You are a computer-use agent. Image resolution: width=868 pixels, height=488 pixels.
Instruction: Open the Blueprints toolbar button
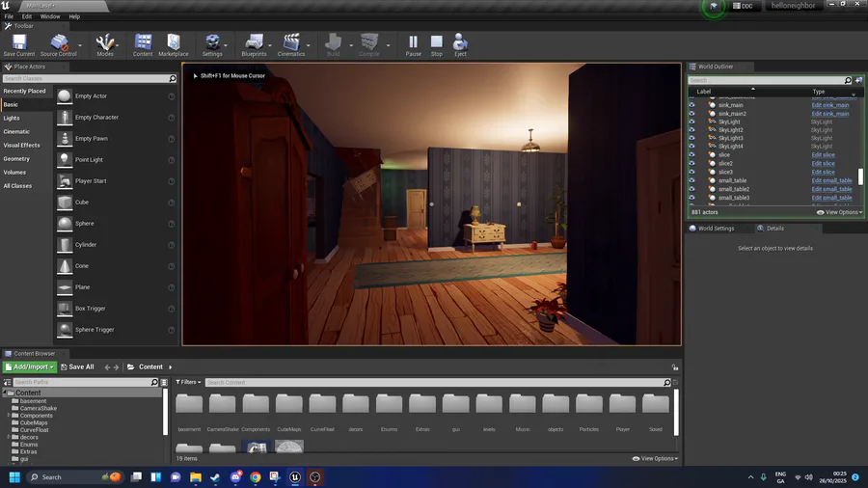[x=254, y=44]
